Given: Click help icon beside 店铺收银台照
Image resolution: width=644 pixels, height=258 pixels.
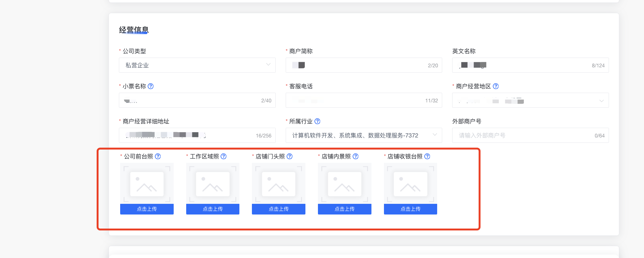Looking at the screenshot, I should 427,156.
